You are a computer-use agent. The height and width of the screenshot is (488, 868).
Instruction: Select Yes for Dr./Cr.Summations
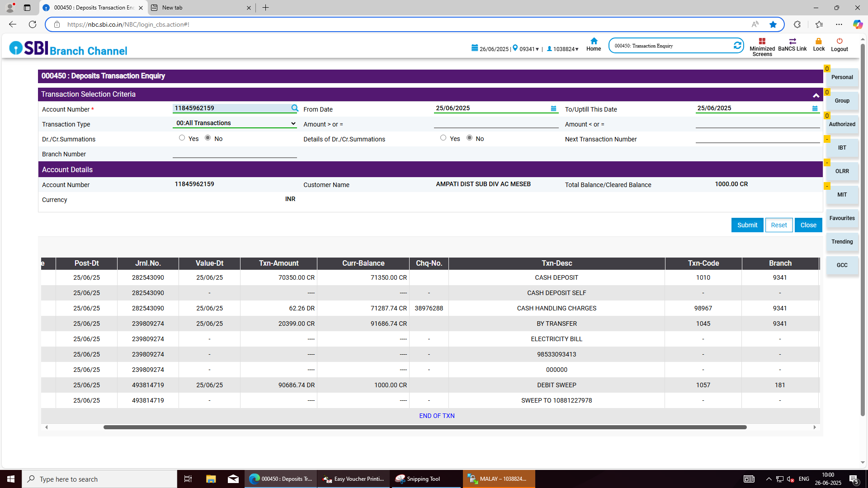pos(182,138)
